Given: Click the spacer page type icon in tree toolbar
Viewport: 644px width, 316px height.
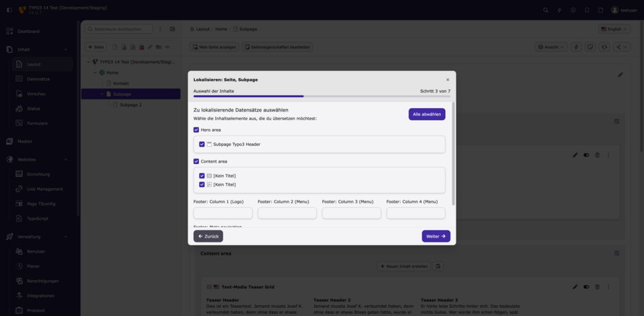Looking at the screenshot, I should coord(167,47).
